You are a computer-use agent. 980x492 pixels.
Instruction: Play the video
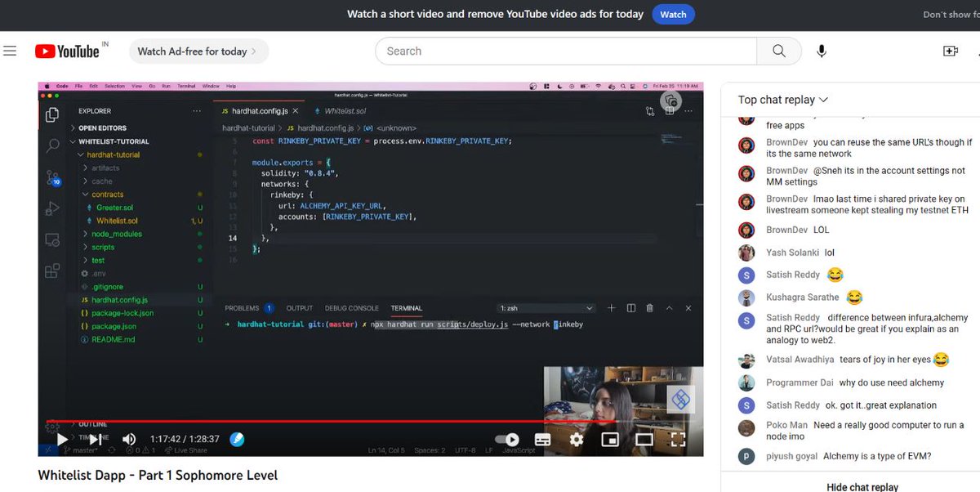(62, 440)
